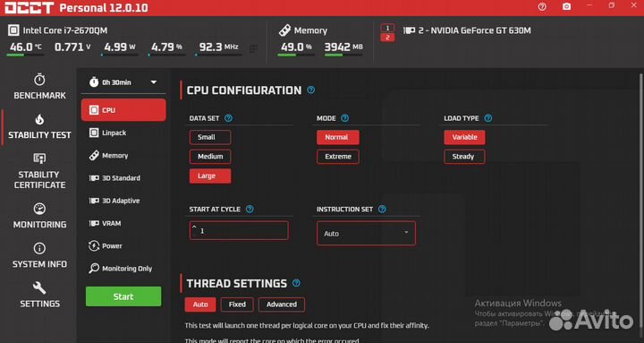The width and height of the screenshot is (644, 343).
Task: Click the Start At Cycle input field
Action: (239, 231)
